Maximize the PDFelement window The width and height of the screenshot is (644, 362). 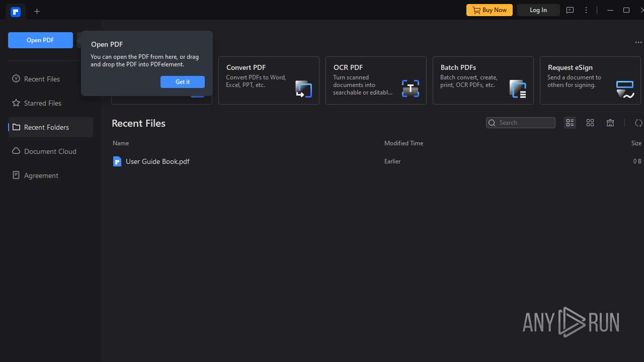(x=626, y=10)
